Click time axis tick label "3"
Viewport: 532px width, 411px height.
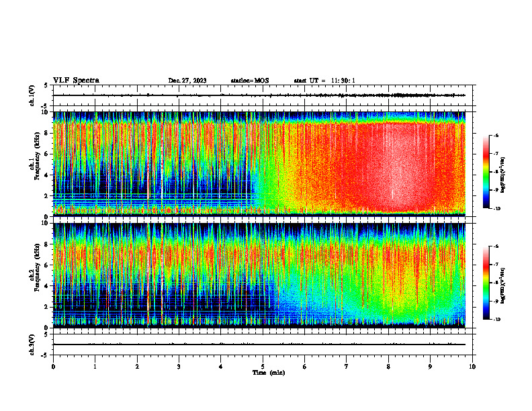[179, 367]
